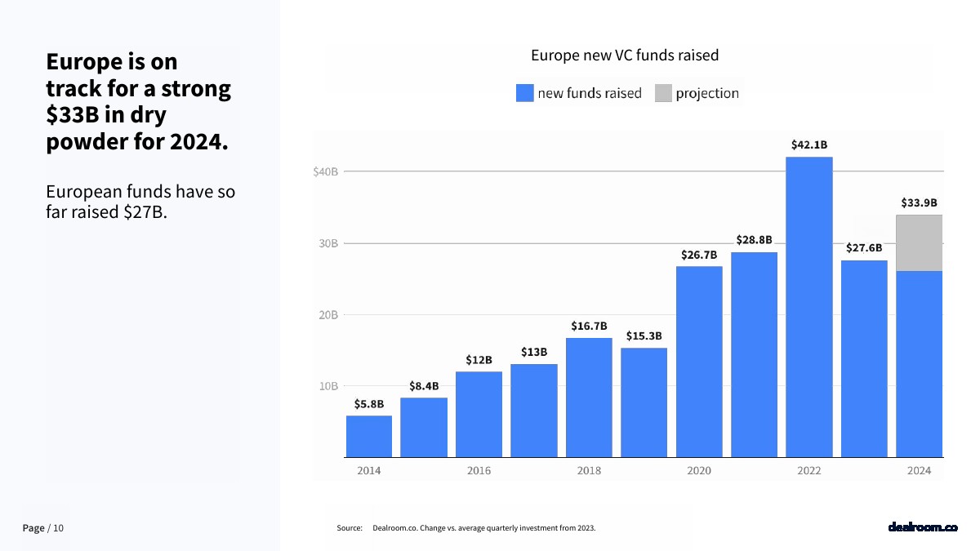
Task: Click the blue new funds raised swatch
Action: pos(524,93)
